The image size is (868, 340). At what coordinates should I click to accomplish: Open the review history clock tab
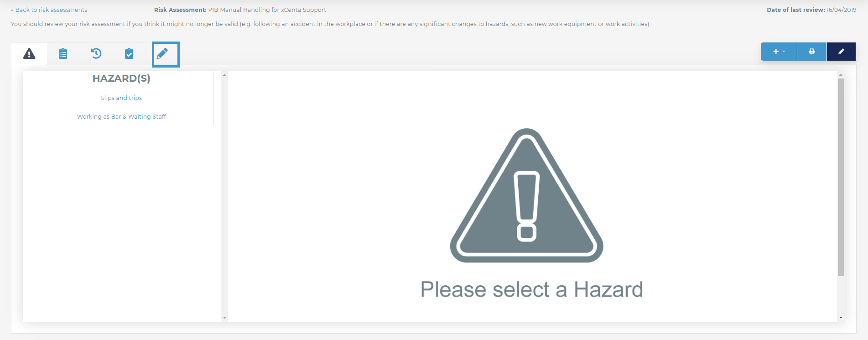point(96,54)
